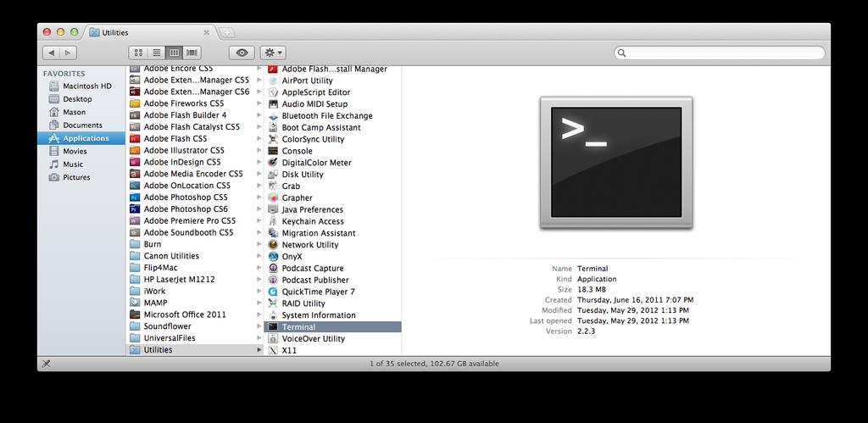Click the Java Preferences icon

tap(273, 209)
